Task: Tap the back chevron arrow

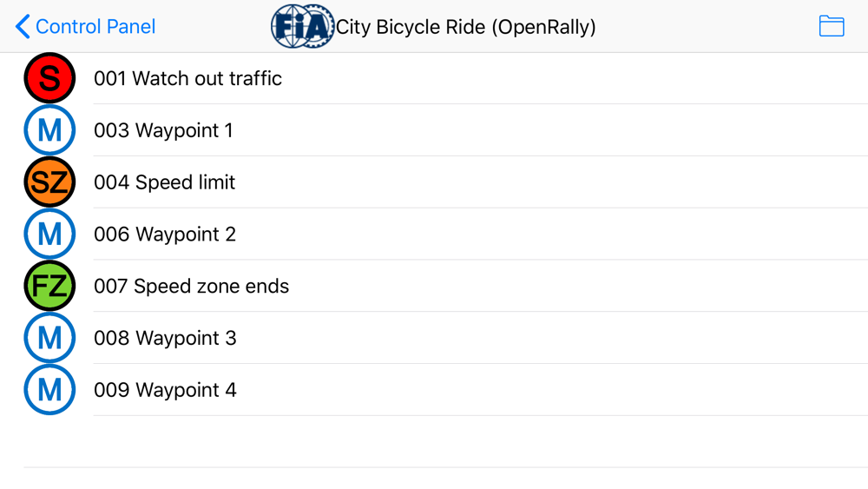Action: pyautogui.click(x=23, y=27)
